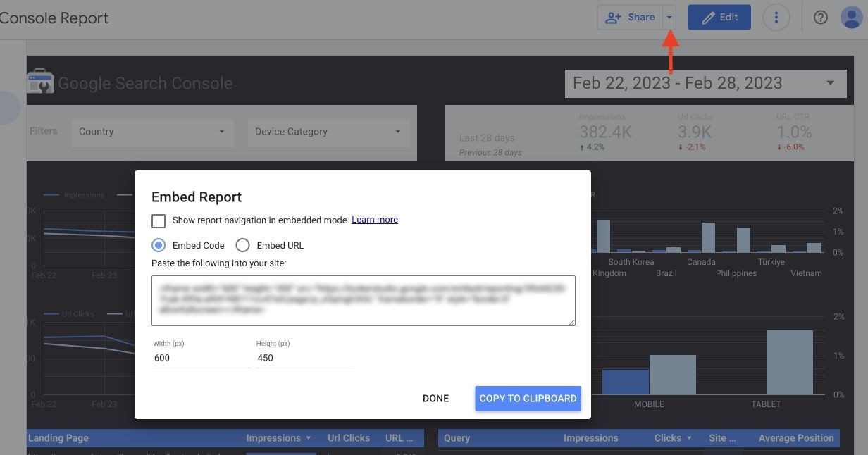Click the embed code text area

(x=363, y=300)
